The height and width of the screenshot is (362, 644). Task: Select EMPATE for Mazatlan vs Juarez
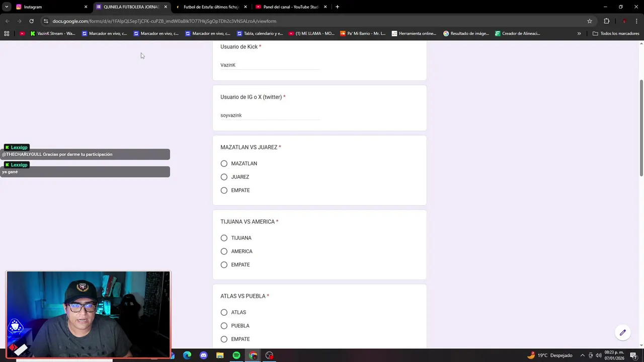224,191
